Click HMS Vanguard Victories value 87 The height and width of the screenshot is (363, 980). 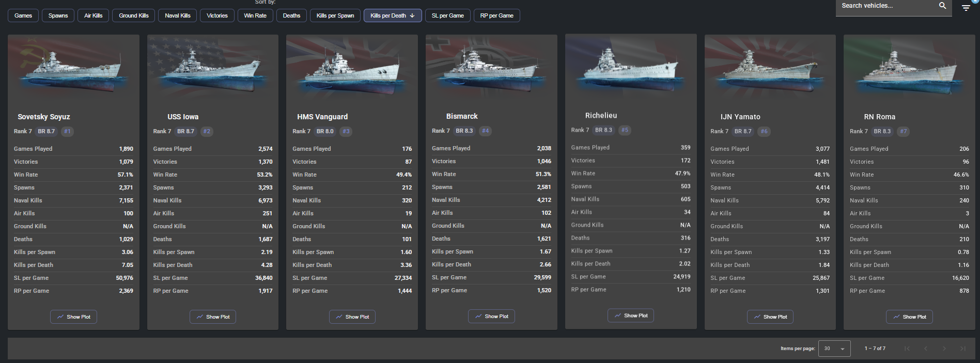click(x=408, y=162)
